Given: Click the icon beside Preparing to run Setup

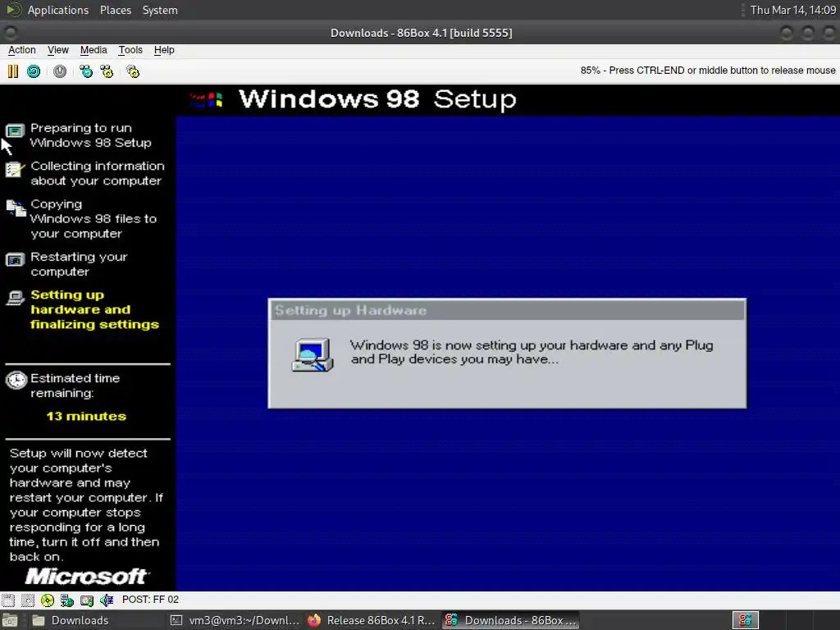Looking at the screenshot, I should [x=15, y=130].
